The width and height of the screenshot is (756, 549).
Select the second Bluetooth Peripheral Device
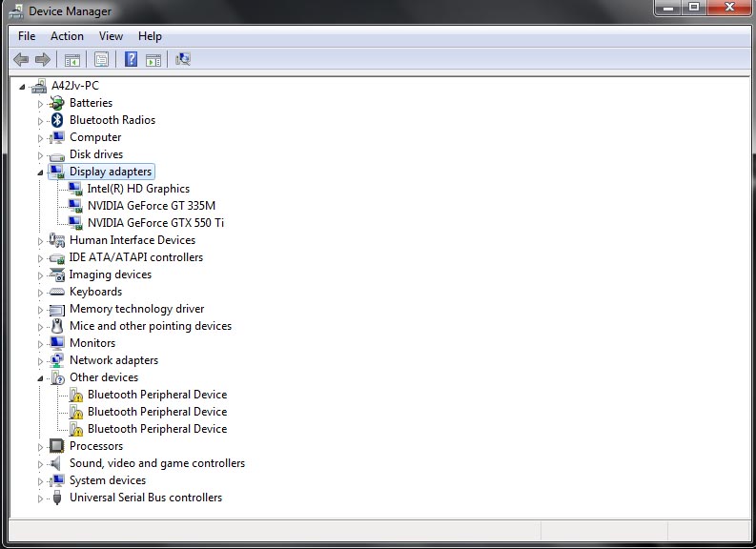157,412
